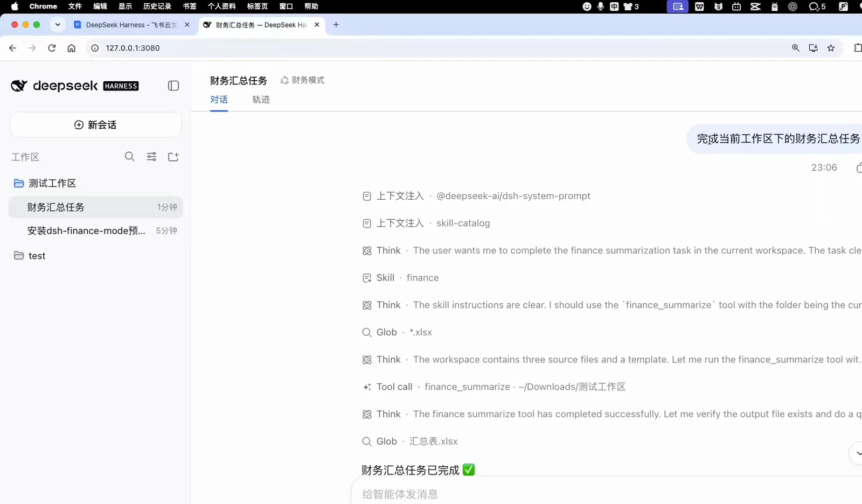Open the 财务汇总任务 conversation in sidebar
862x504 pixels.
pos(95,207)
